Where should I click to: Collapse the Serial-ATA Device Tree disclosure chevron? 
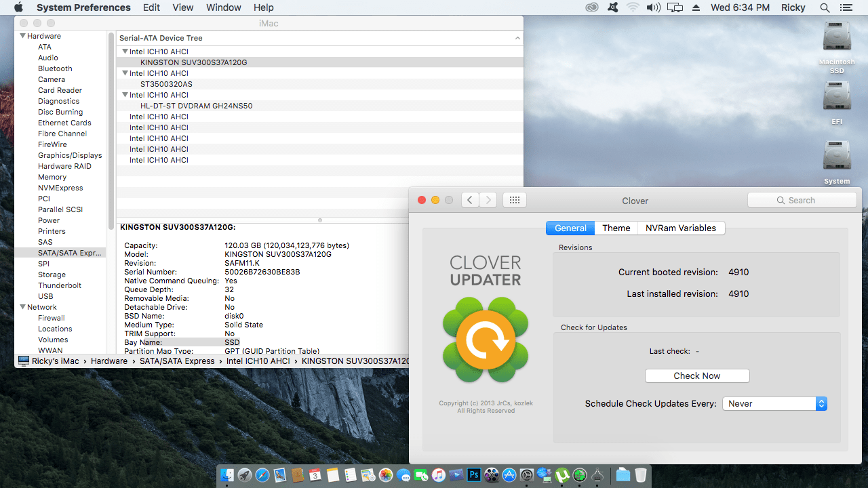coord(517,38)
